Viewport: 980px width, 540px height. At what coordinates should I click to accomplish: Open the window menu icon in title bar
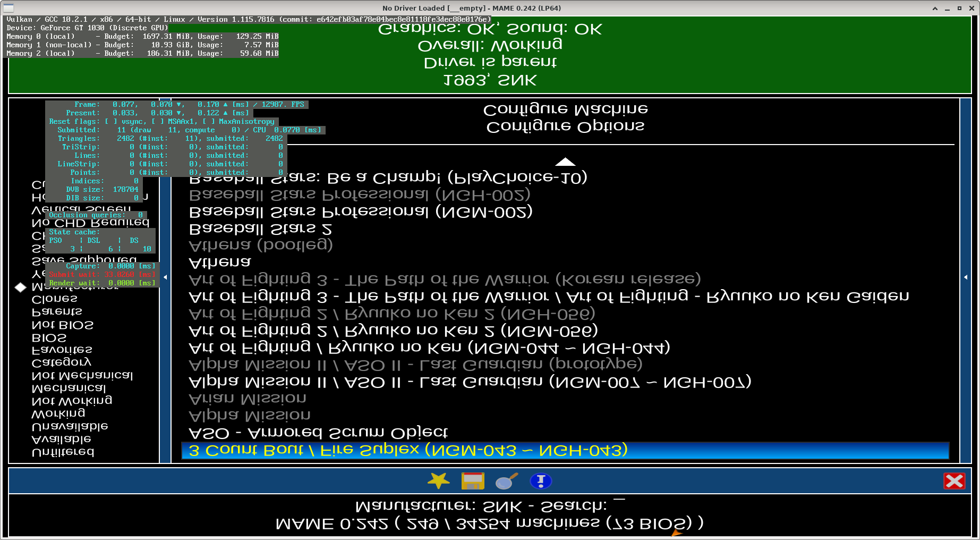[x=8, y=8]
